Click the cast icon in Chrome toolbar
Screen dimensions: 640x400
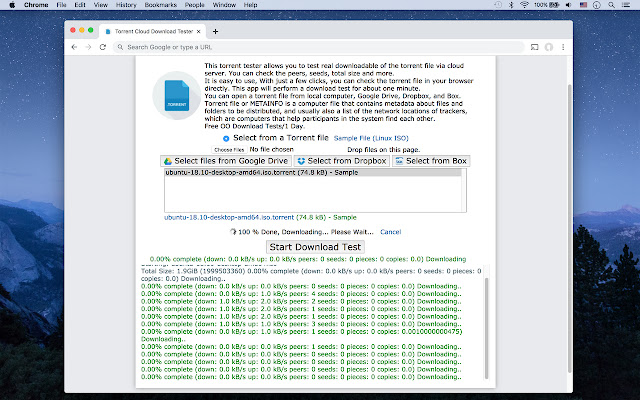point(534,47)
